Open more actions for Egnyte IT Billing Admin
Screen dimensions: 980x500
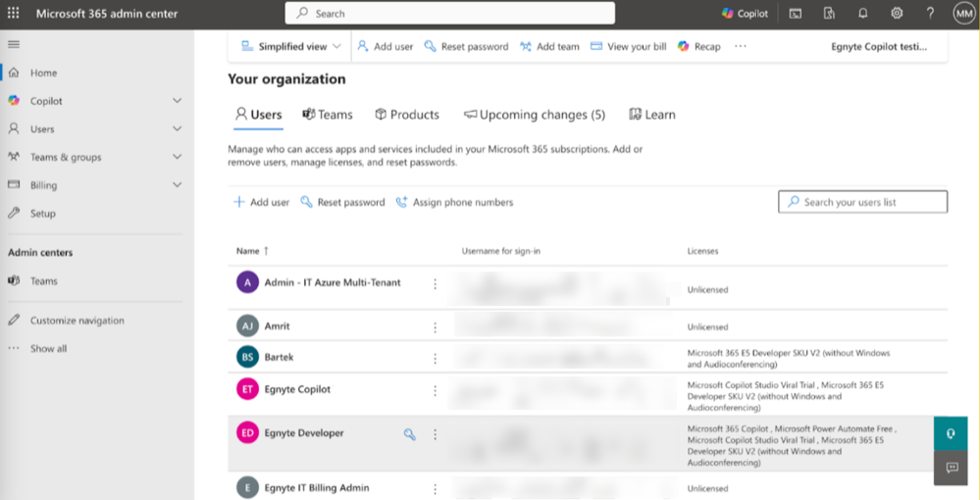pos(435,489)
